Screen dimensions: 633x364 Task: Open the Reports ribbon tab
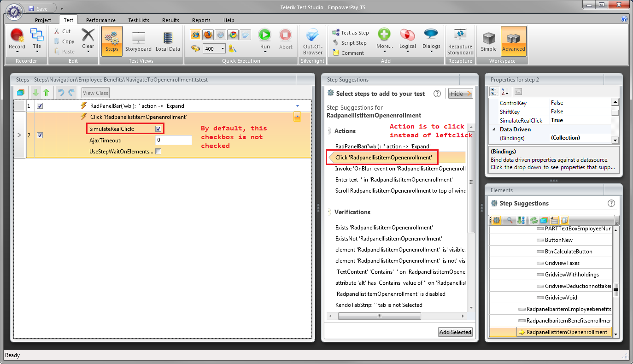201,20
